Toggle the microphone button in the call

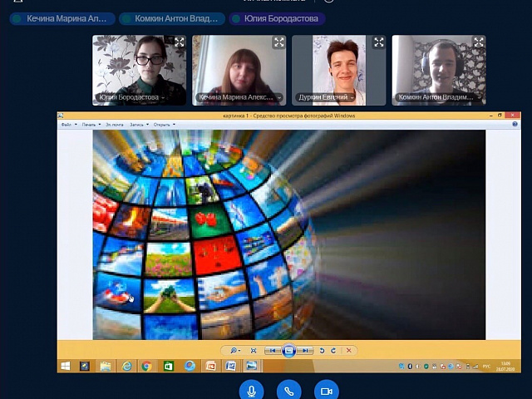coord(251,392)
